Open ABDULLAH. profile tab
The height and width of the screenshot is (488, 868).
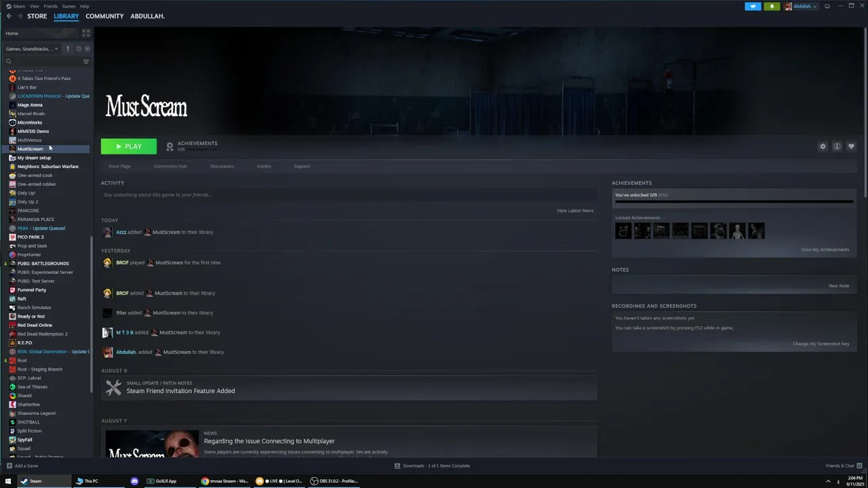[x=147, y=16]
